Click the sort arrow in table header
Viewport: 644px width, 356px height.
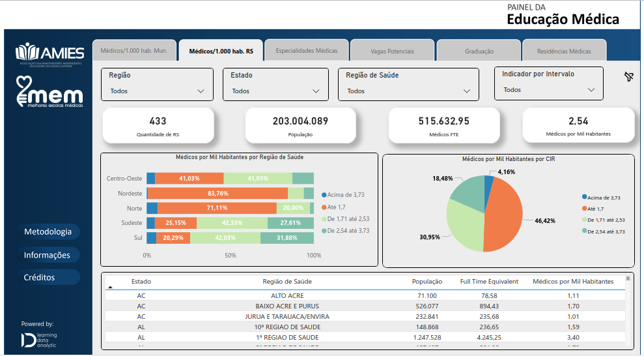pos(110,286)
